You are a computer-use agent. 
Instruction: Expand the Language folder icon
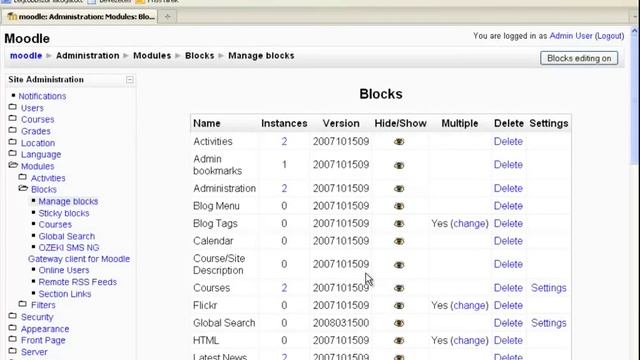13,154
